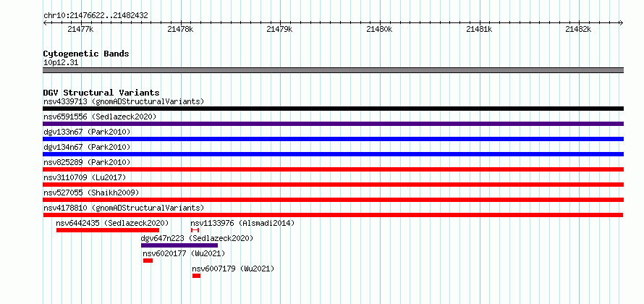Click the 10p12.31 band label
The width and height of the screenshot is (644, 304).
(61, 63)
